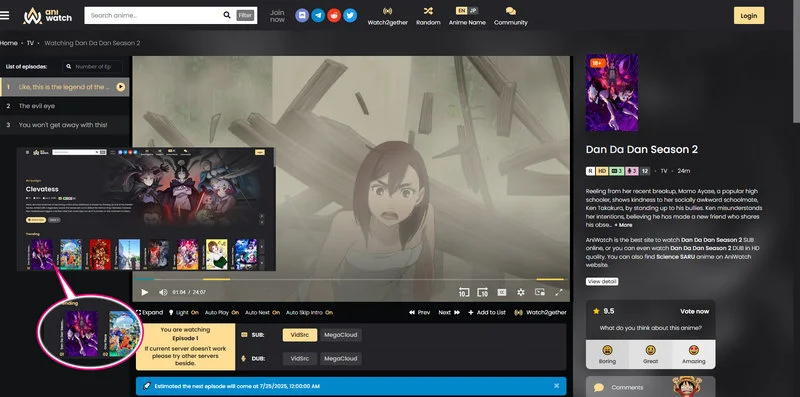This screenshot has width=800, height=397.
Task: Toggle captions in the player
Action: tap(502, 292)
